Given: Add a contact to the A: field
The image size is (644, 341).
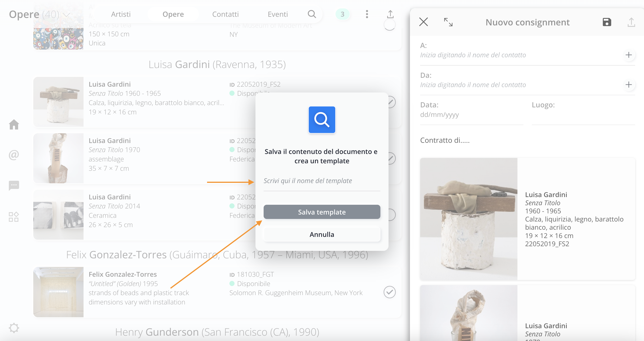Looking at the screenshot, I should pos(628,55).
